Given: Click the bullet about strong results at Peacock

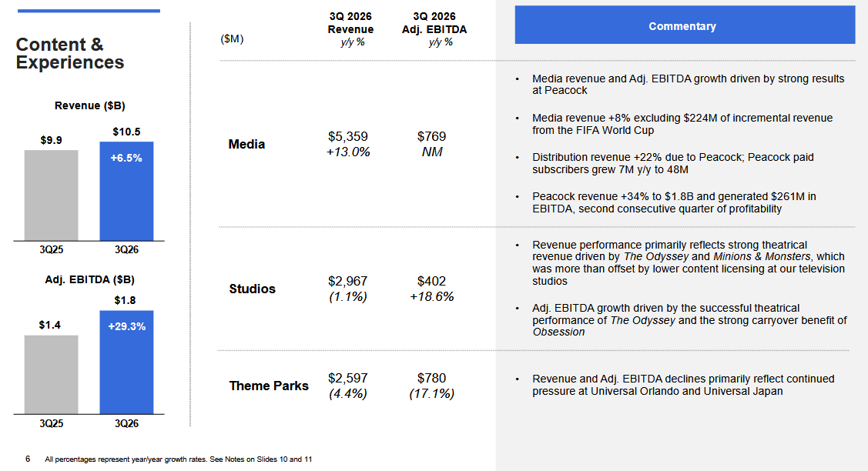Looking at the screenshot, I should [688, 85].
